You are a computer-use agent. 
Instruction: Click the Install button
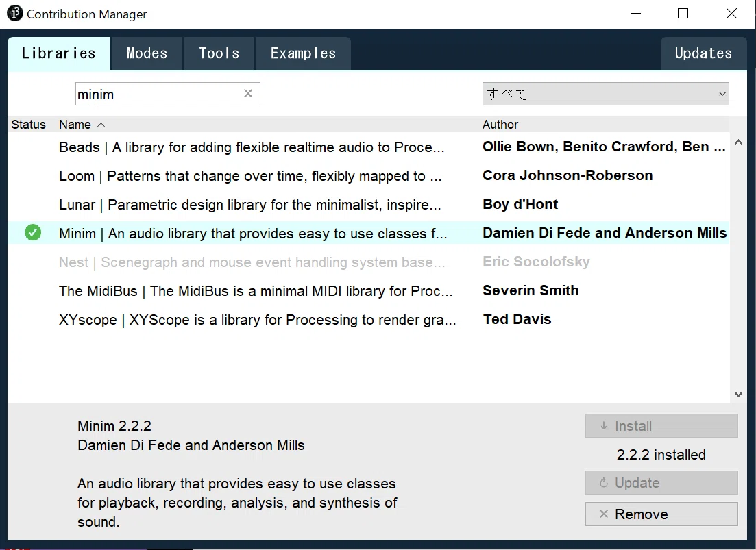tap(661, 426)
